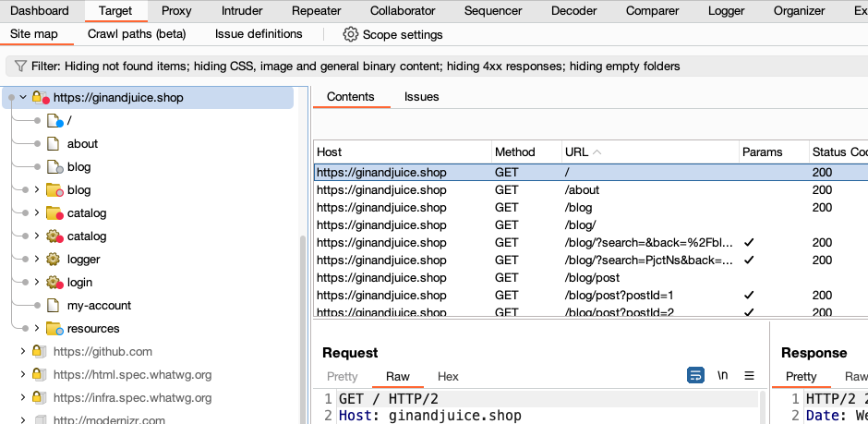Click the gear icon next to logger

(54, 260)
